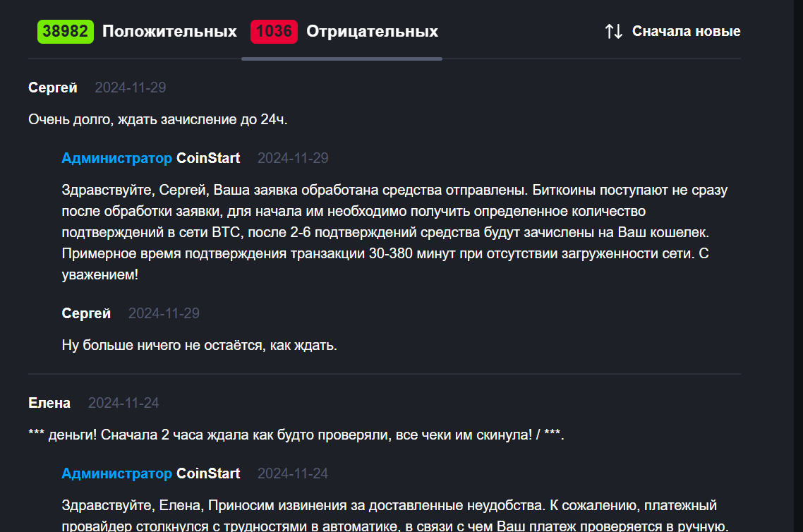The height and width of the screenshot is (532, 803).
Task: Click the text 'Очень долго, ждать зачисление до 24ч.'
Action: [158, 119]
